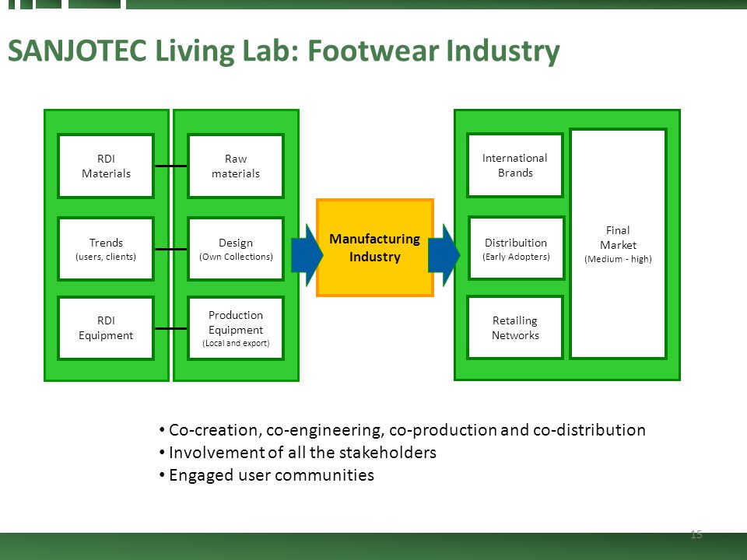The image size is (747, 560).
Task: Click the slide number 15
Action: (x=696, y=534)
